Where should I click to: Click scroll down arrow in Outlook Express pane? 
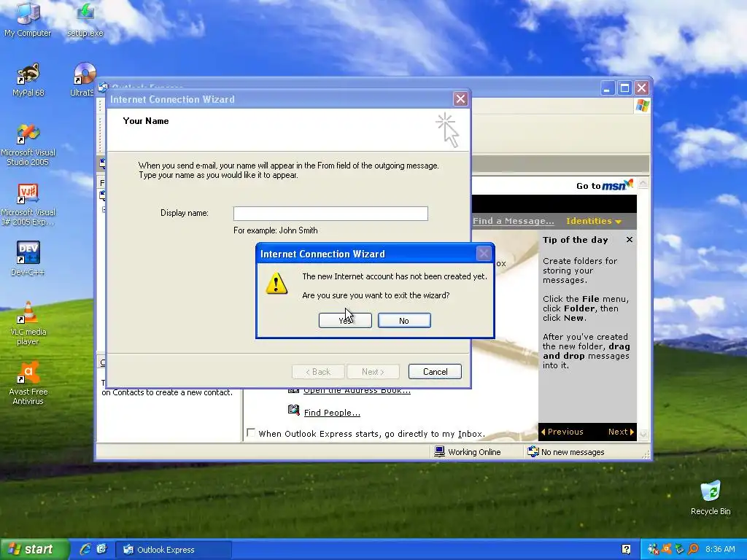click(x=643, y=433)
